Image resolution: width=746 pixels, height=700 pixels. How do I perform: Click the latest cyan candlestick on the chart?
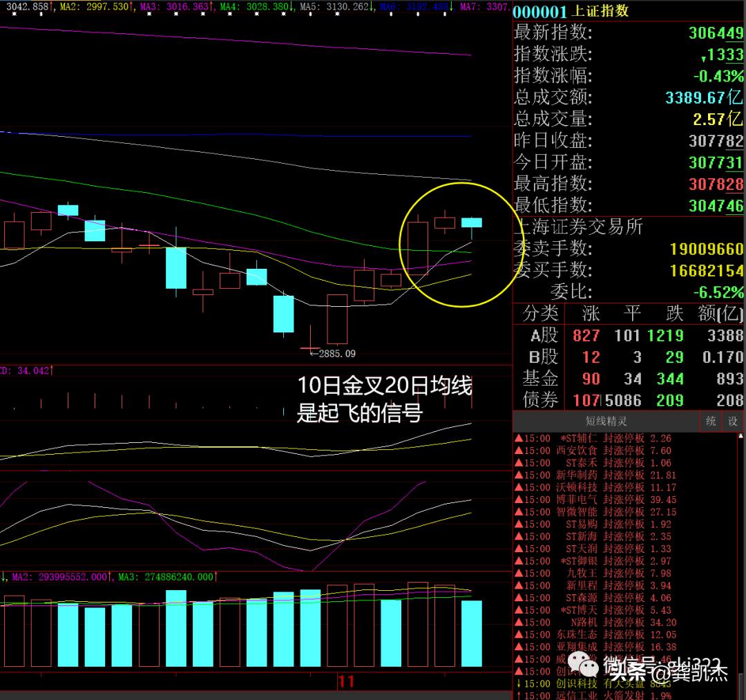click(x=472, y=223)
